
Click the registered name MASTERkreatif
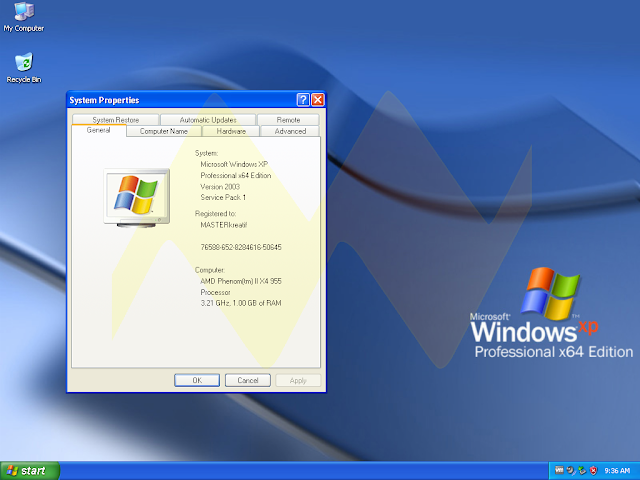click(x=224, y=224)
